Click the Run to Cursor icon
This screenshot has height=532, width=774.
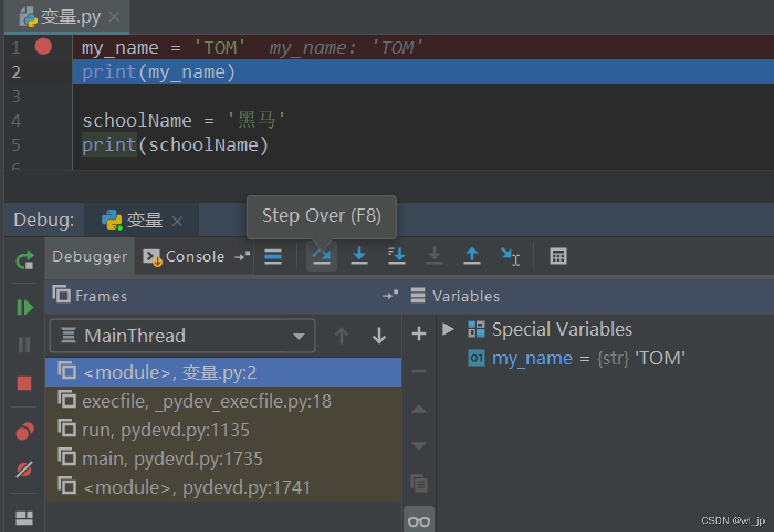(x=510, y=256)
